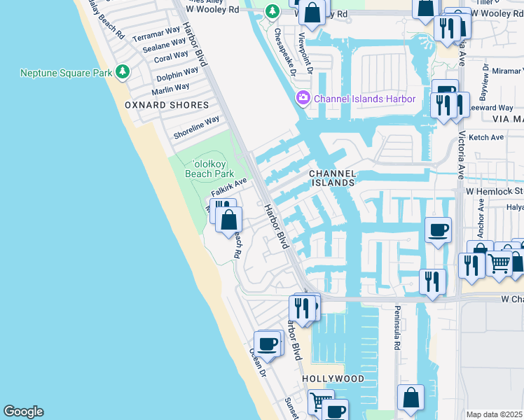Open the shopping cart marker right of Anchor Ave
This screenshot has height=420, width=524.
498,264
